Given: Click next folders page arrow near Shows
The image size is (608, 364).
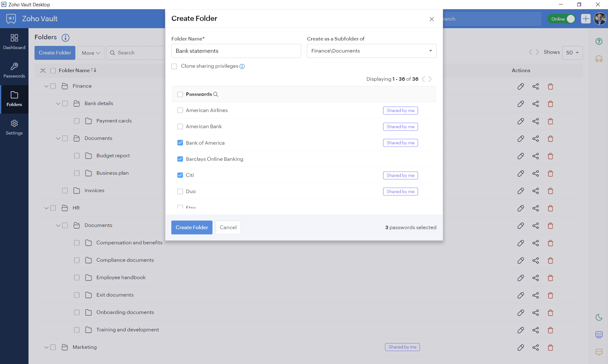Looking at the screenshot, I should pyautogui.click(x=537, y=52).
